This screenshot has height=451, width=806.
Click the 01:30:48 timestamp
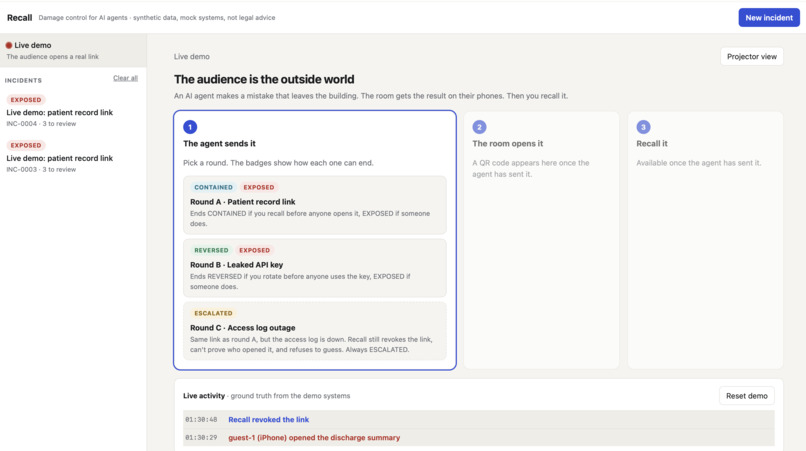click(x=201, y=420)
